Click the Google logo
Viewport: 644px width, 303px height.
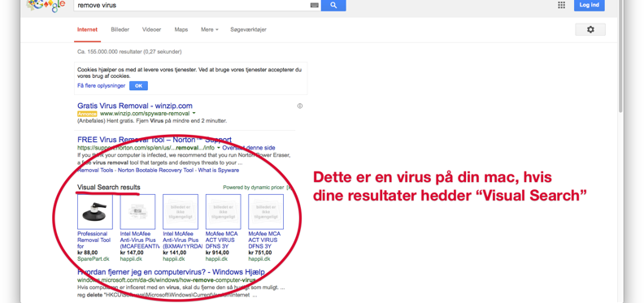tap(46, 6)
